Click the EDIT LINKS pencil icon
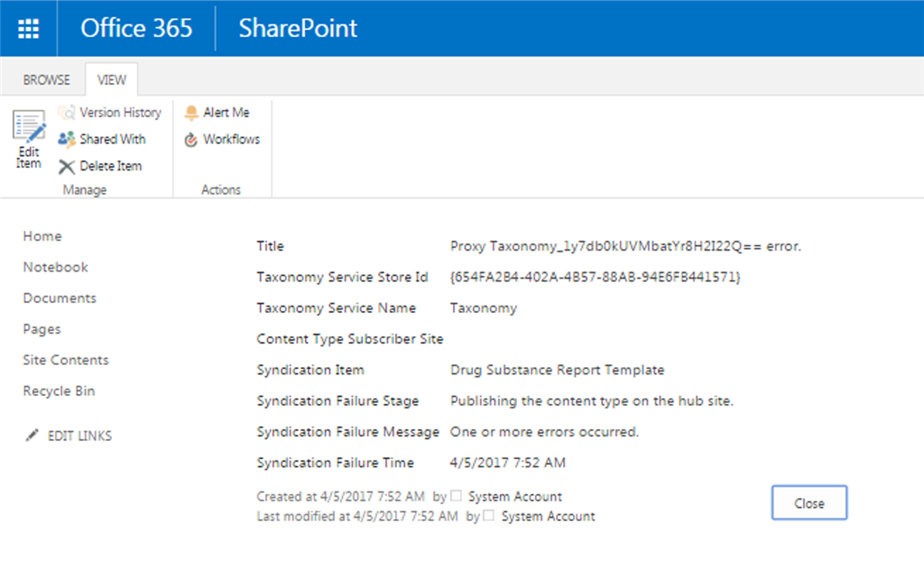The image size is (924, 587). coord(32,436)
